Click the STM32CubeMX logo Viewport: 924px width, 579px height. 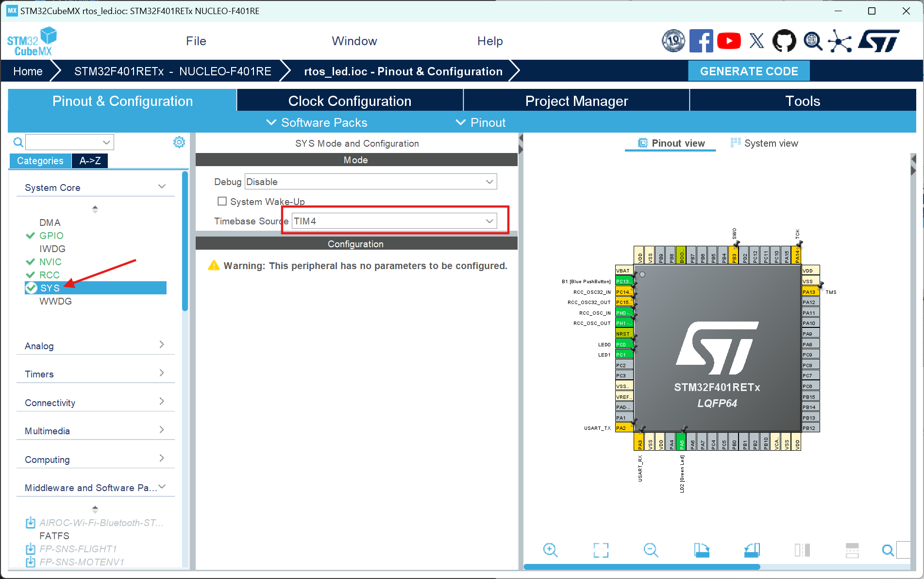coord(32,41)
